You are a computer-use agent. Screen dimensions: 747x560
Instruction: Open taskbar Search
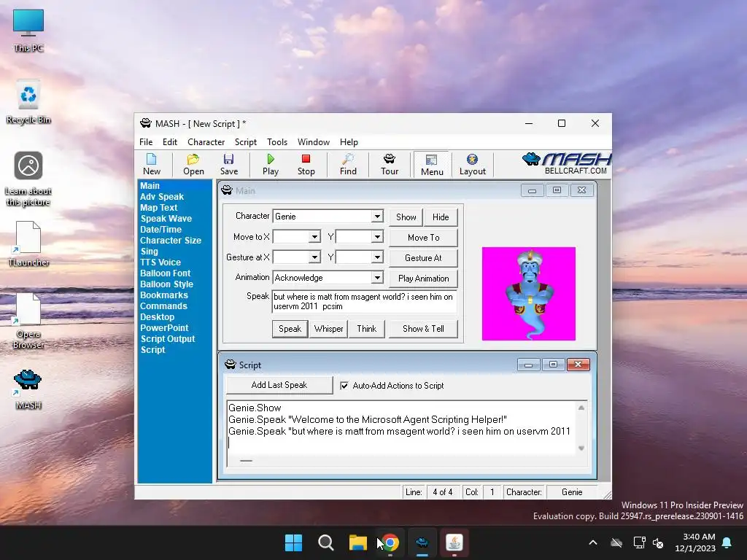click(326, 542)
